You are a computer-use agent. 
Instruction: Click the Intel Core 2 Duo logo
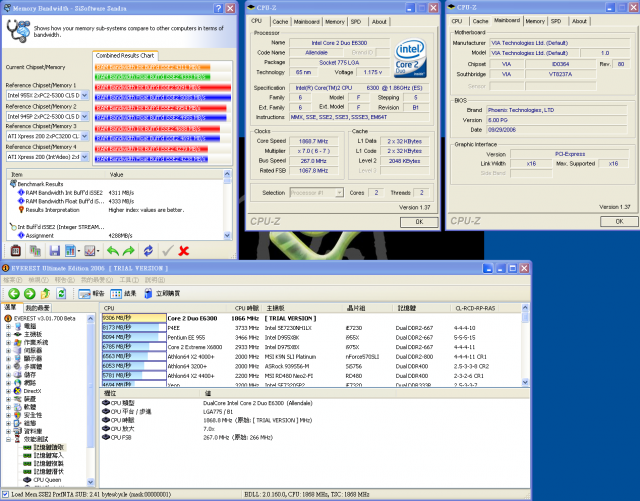click(x=410, y=58)
